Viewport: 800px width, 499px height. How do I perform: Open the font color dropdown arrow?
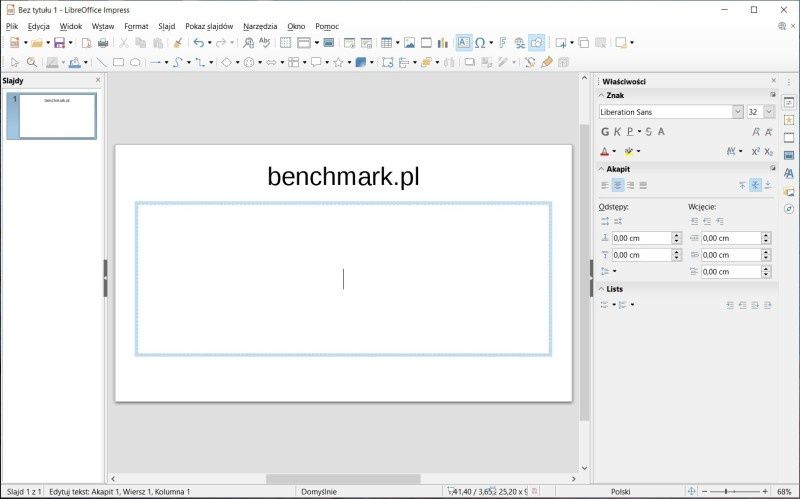point(614,152)
